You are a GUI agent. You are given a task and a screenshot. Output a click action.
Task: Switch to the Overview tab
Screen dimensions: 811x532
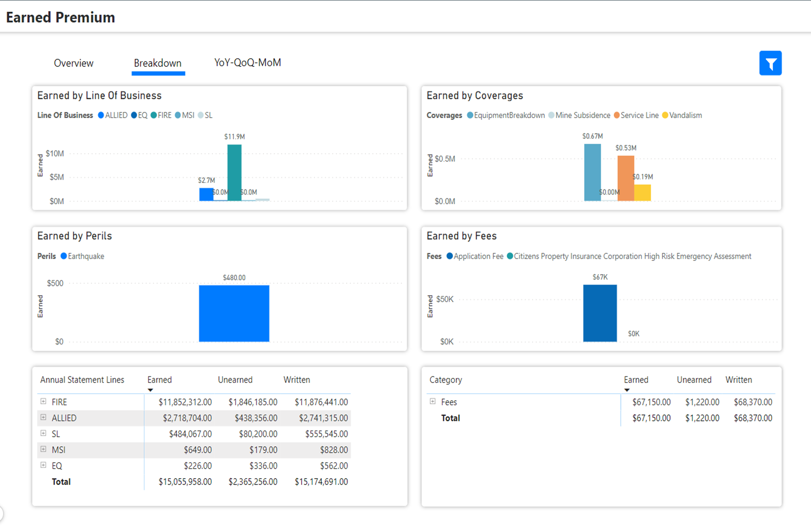[73, 63]
